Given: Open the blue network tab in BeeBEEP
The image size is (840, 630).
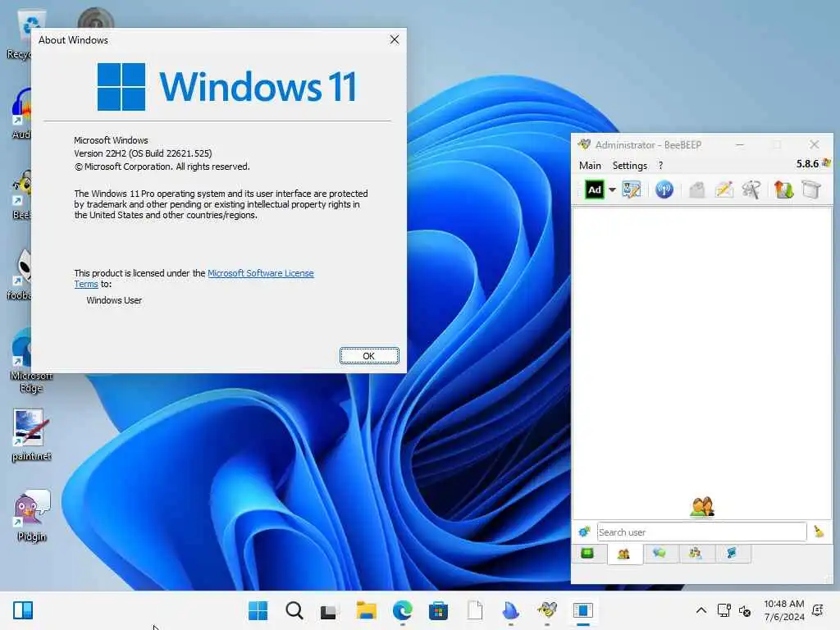Looking at the screenshot, I should [732, 554].
